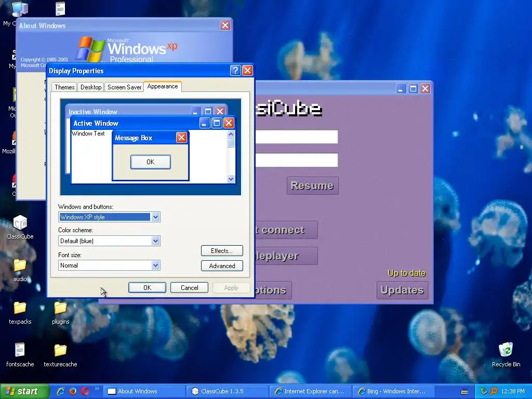532x399 pixels.
Task: Open the texpacks folder icon
Action: click(x=20, y=312)
